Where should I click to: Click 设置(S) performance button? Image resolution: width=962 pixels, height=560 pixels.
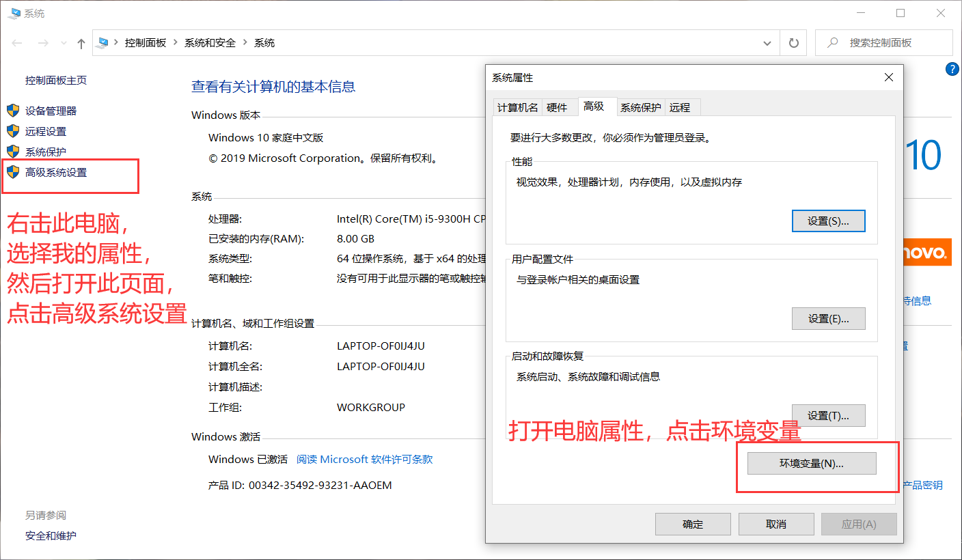coord(828,221)
